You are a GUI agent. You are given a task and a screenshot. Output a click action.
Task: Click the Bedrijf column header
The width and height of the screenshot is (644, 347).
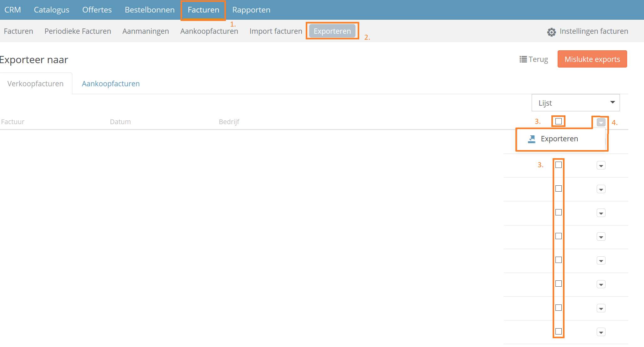(229, 122)
